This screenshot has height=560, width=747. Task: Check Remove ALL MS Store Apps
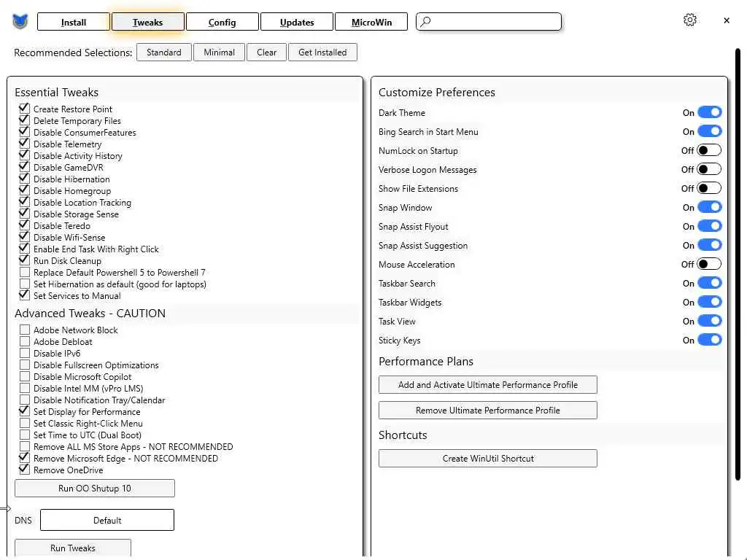[x=24, y=446]
